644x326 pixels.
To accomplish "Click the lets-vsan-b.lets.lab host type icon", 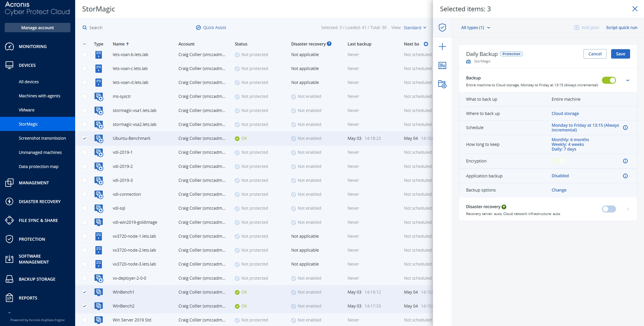I will [99, 55].
